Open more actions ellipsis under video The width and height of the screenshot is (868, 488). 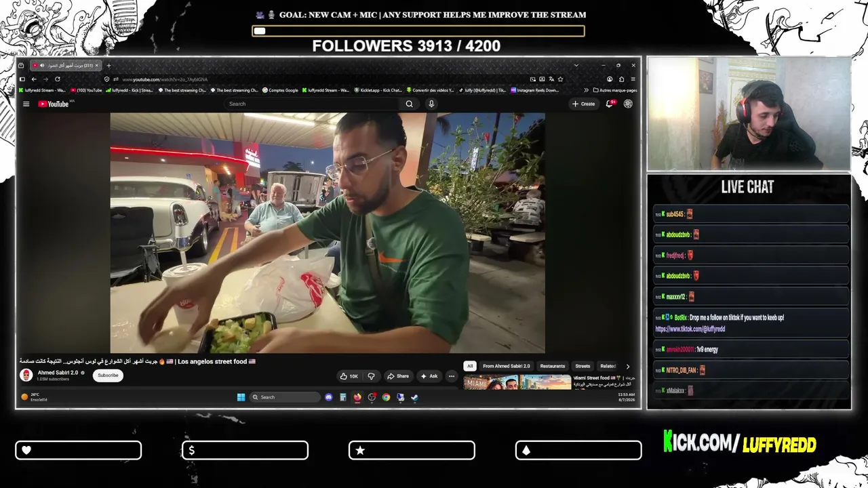452,376
